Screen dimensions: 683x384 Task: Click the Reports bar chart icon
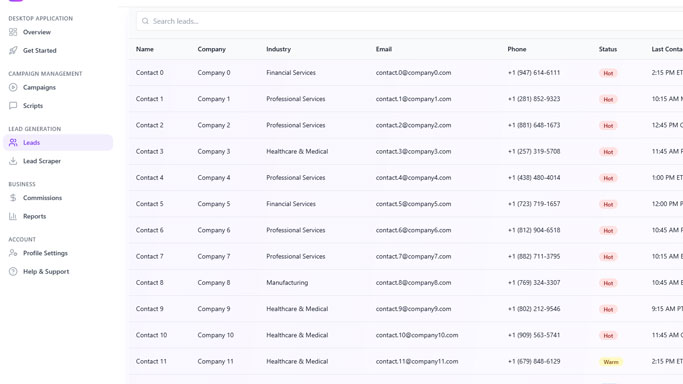point(13,216)
